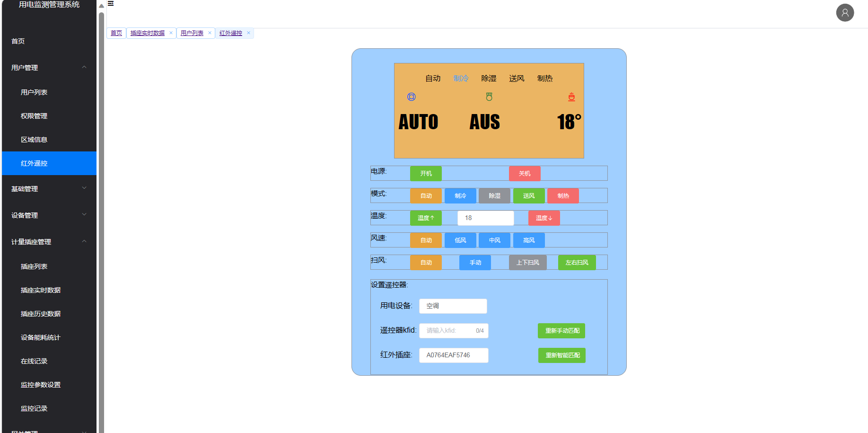Close the 红外遥控 tab
Viewport: 868px width, 433px height.
pos(248,33)
